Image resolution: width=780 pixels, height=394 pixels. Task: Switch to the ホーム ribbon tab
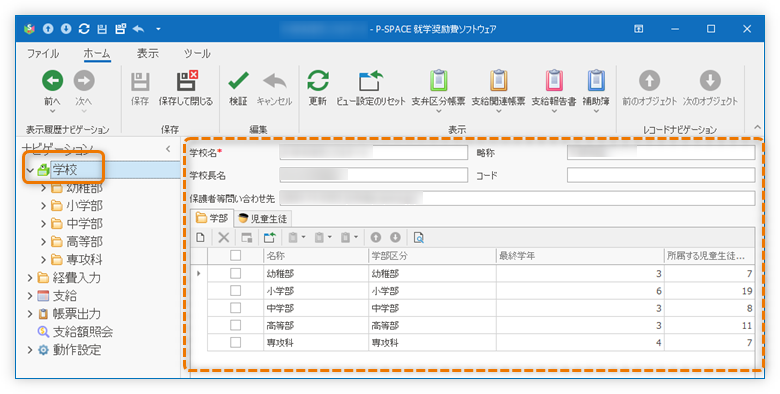pos(97,53)
